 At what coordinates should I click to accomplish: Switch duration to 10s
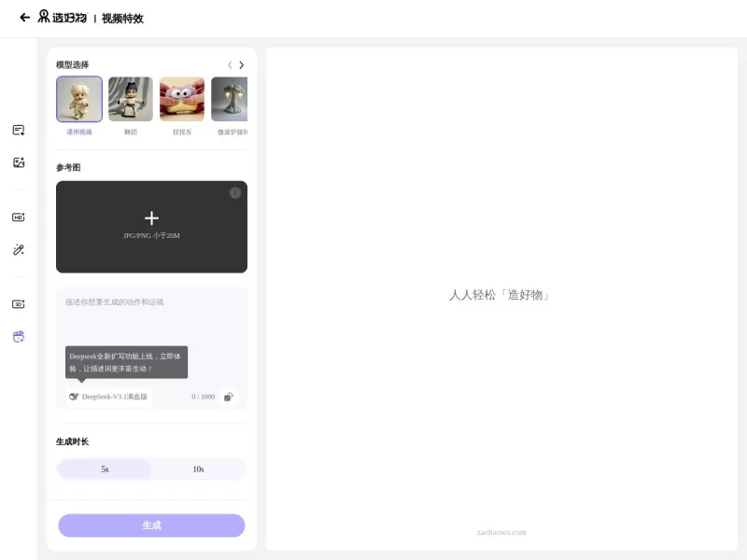tap(198, 469)
